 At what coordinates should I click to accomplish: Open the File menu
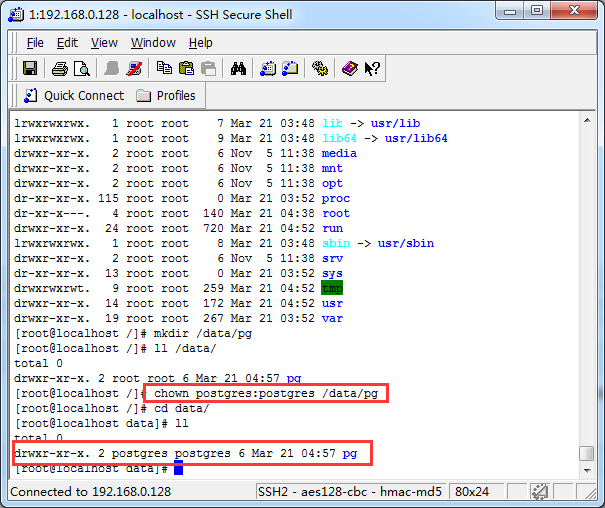click(x=35, y=42)
